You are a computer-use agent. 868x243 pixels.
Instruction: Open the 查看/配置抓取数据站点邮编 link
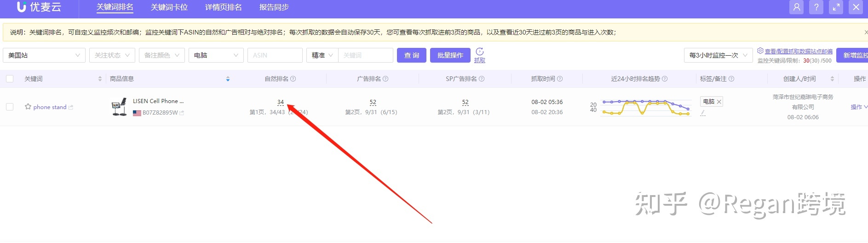pyautogui.click(x=798, y=52)
